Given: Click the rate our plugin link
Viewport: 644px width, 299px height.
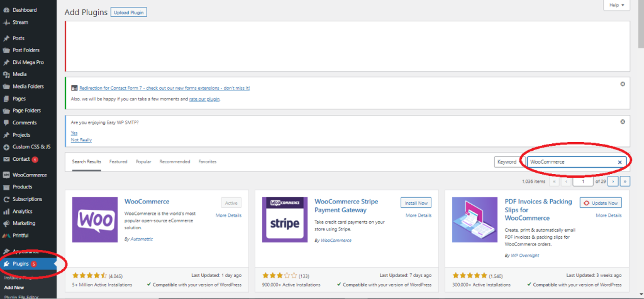Looking at the screenshot, I should 204,99.
